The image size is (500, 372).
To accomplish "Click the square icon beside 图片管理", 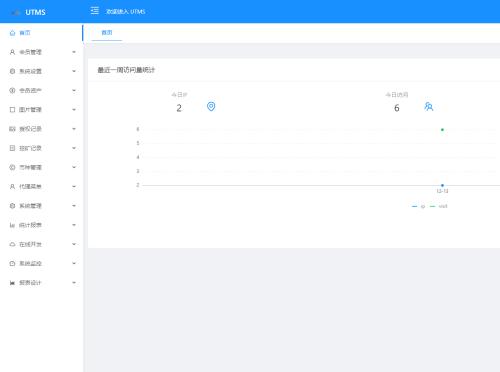I will pyautogui.click(x=12, y=110).
